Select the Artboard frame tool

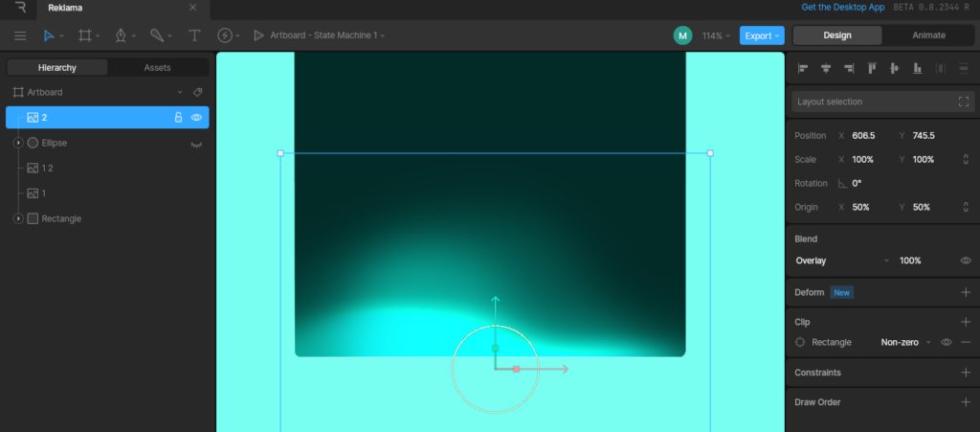click(x=84, y=35)
